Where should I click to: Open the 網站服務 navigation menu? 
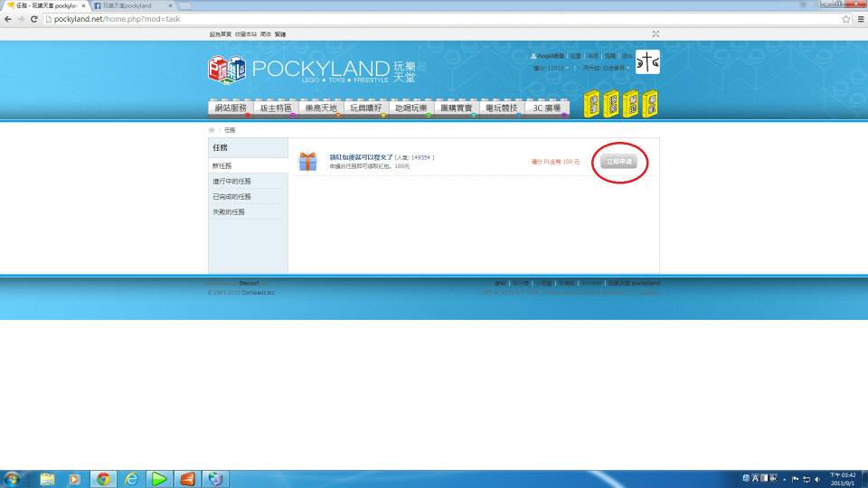coord(231,108)
